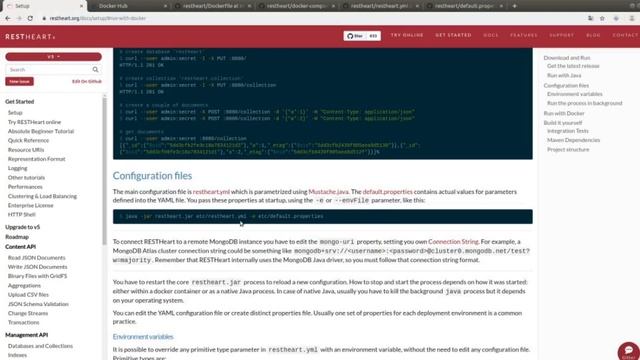Image resolution: width=640 pixels, height=360 pixels.
Task: Open the default.properties link in the text
Action: pos(388,192)
